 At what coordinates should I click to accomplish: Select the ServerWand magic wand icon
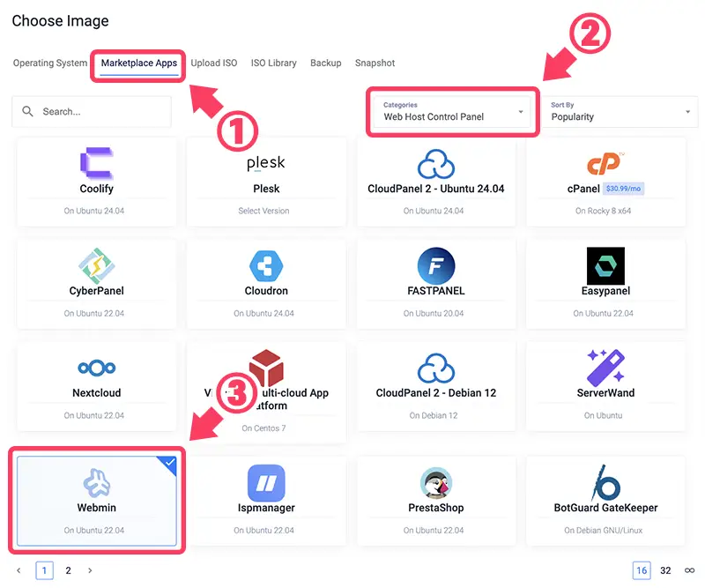[x=605, y=368]
